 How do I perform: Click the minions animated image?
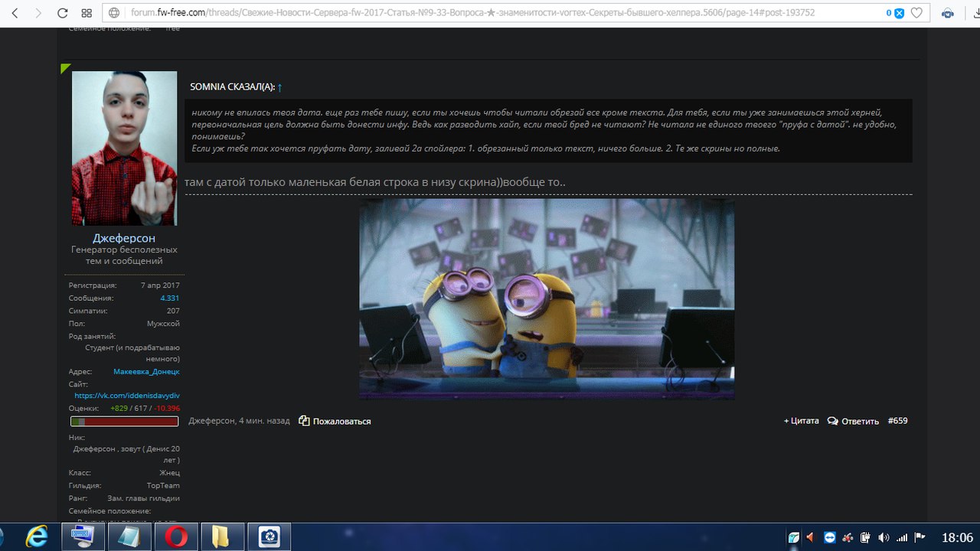click(x=547, y=299)
